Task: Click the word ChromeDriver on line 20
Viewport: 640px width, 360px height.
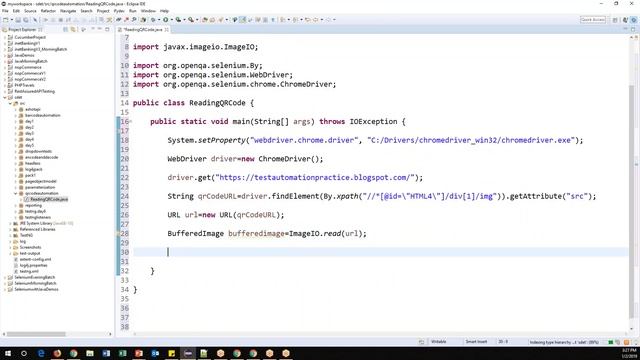Action: point(284,159)
